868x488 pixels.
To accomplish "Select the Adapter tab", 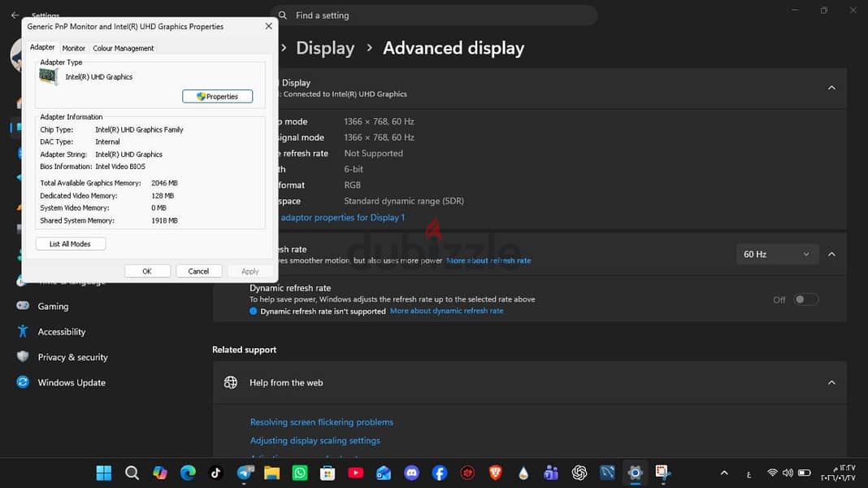I will coord(42,47).
